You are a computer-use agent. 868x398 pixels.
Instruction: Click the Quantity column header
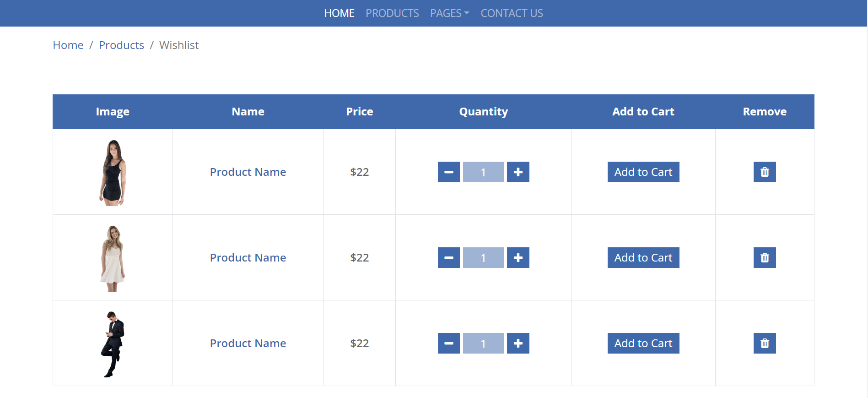[484, 112]
